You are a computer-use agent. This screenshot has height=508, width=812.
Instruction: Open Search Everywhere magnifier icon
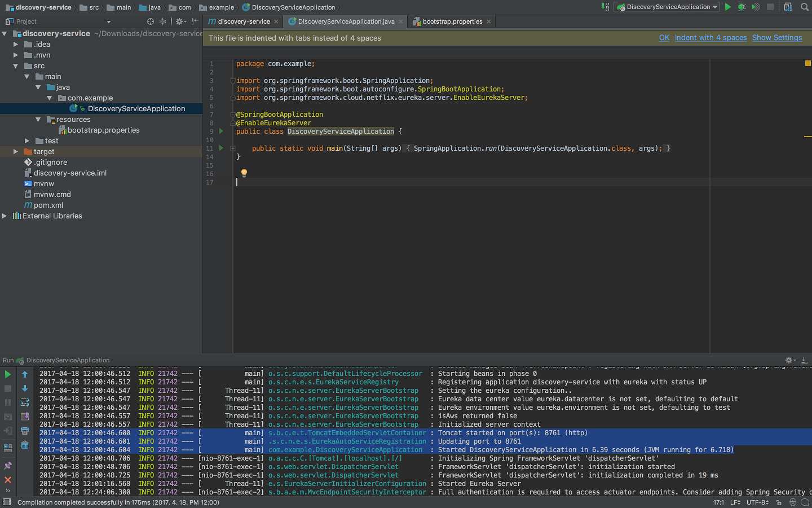[804, 7]
